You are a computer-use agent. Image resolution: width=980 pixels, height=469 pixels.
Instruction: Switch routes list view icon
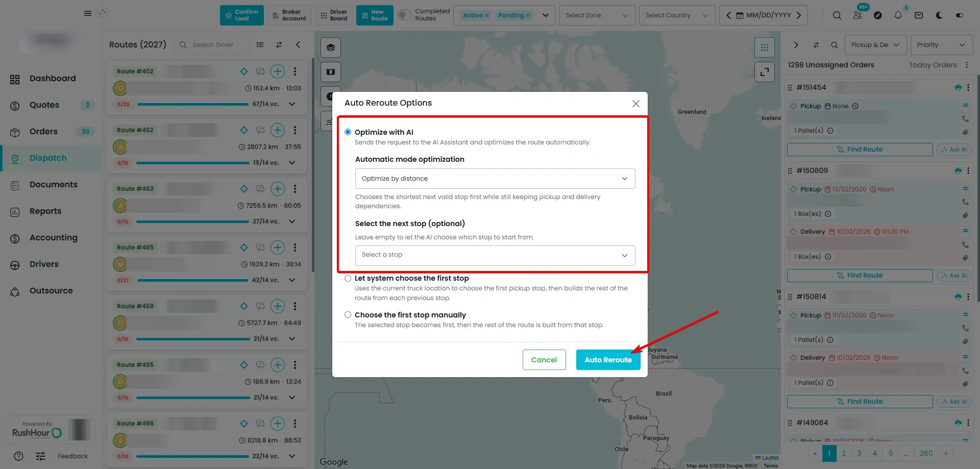pos(260,45)
